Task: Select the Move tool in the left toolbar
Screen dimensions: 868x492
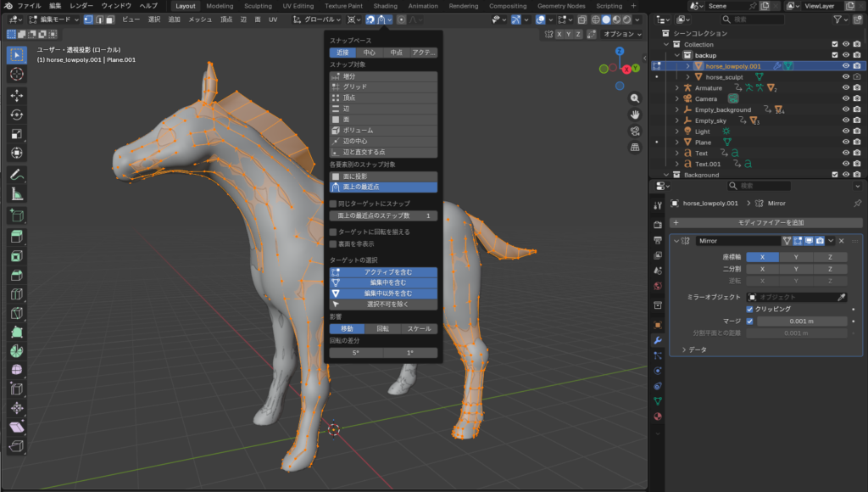Action: click(17, 95)
